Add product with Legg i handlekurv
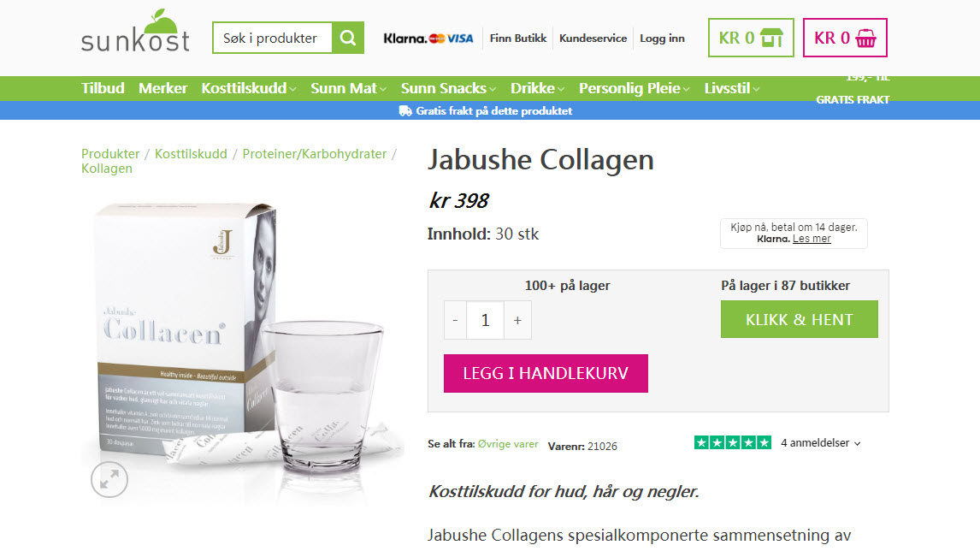This screenshot has height=551, width=980. click(546, 373)
